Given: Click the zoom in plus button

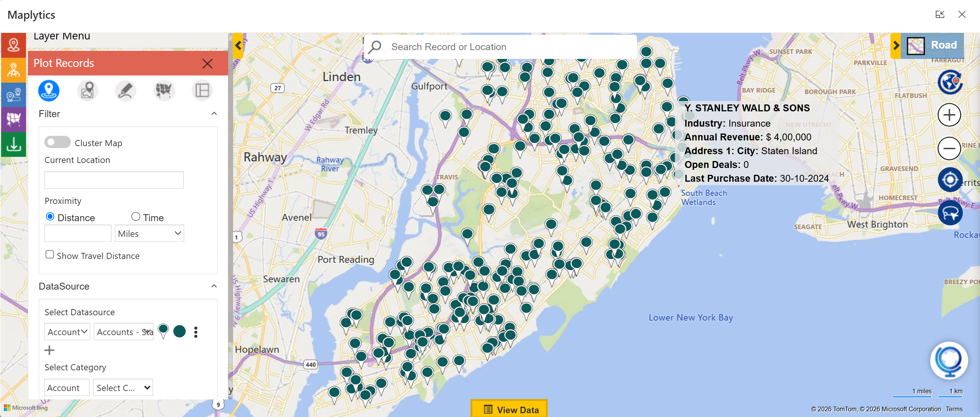Looking at the screenshot, I should coord(949,115).
